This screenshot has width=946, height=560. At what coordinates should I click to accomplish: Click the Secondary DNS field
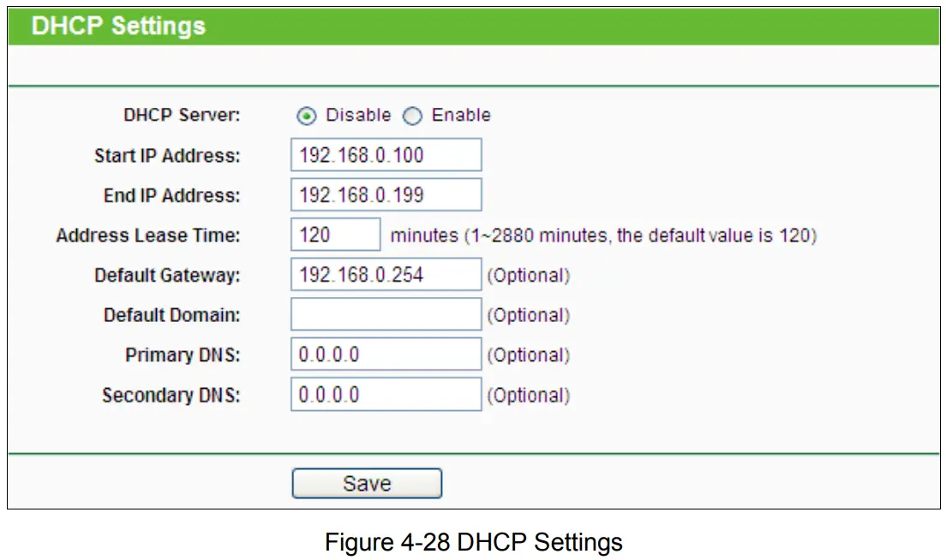(x=386, y=395)
